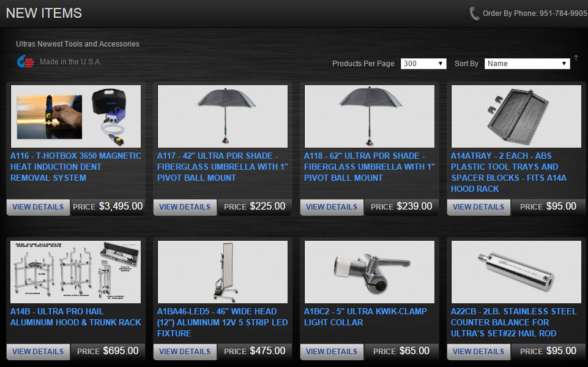Click the $225.00 price of A117
This screenshot has height=367, width=588.
(x=268, y=206)
